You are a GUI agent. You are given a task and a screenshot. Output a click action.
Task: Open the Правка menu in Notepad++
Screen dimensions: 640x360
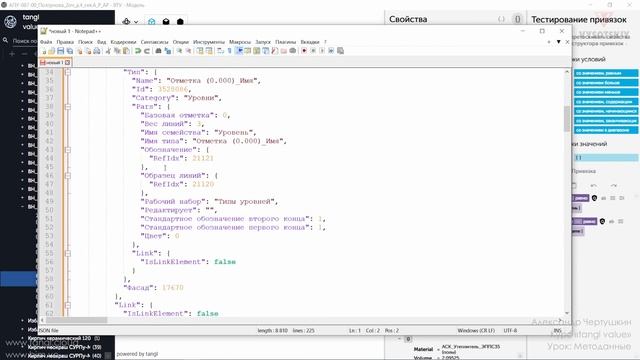pyautogui.click(x=65, y=42)
